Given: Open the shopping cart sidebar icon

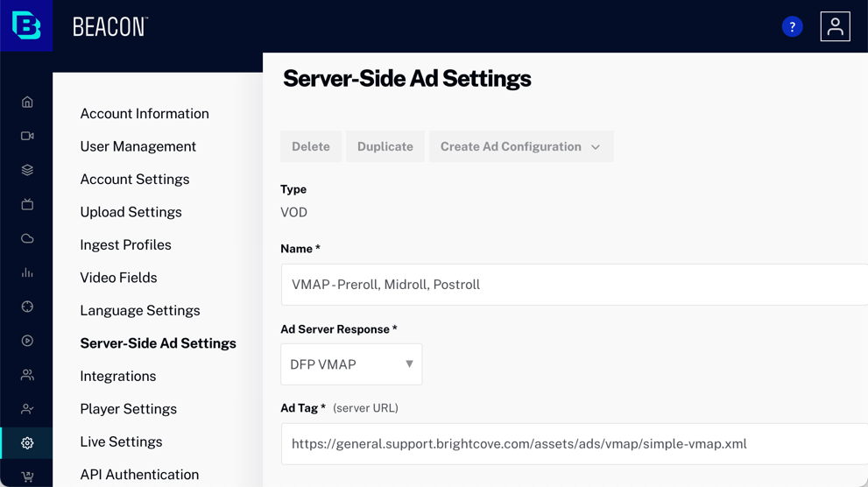Looking at the screenshot, I should click(27, 476).
